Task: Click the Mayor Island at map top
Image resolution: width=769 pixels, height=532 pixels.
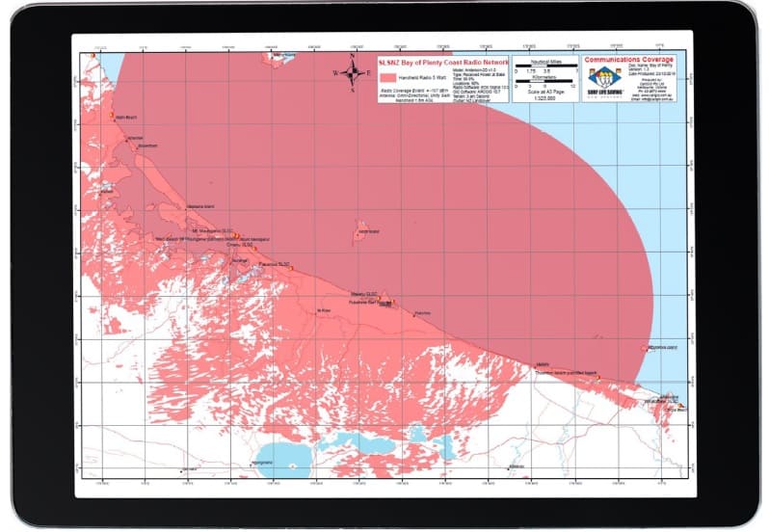Action: (281, 57)
